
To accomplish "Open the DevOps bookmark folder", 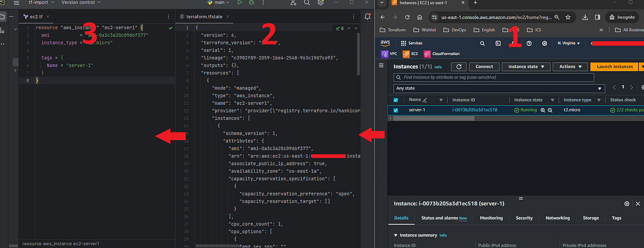I will [x=455, y=30].
